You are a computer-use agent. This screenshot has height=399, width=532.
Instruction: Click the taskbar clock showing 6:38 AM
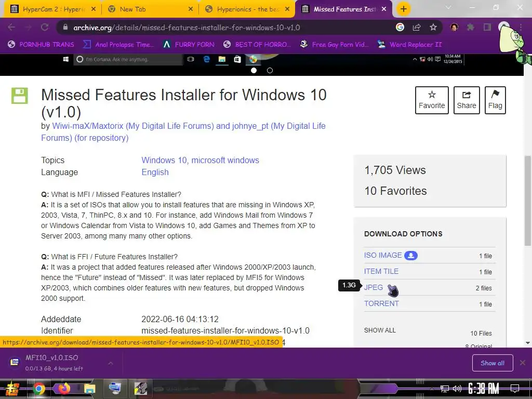click(484, 389)
